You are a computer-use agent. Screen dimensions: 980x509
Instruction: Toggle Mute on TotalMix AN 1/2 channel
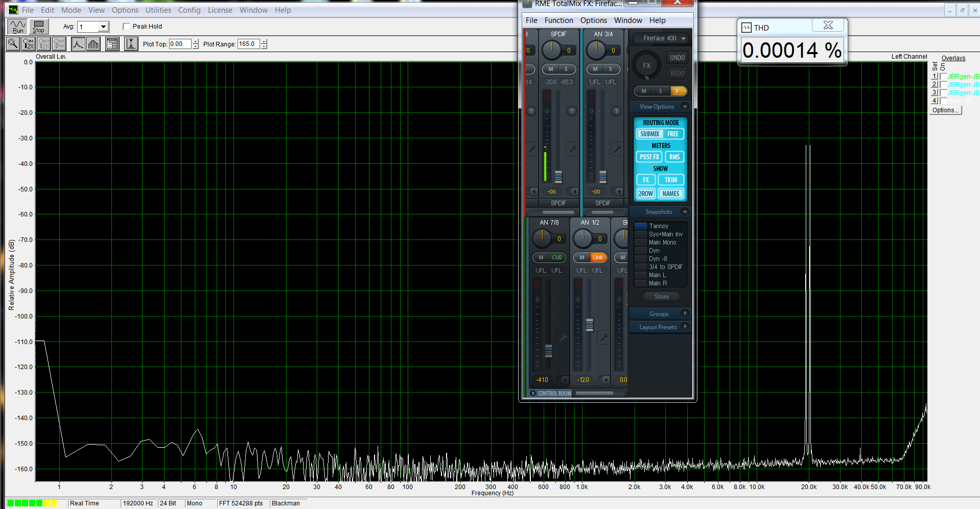click(581, 257)
